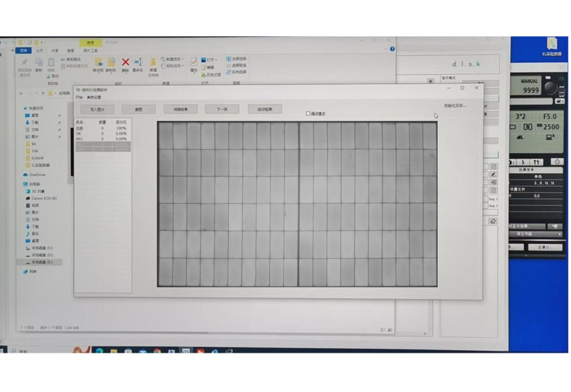The image size is (571, 392).
Task: Expand the 新建项目 dropdown in ribbon
Action: pyautogui.click(x=174, y=59)
